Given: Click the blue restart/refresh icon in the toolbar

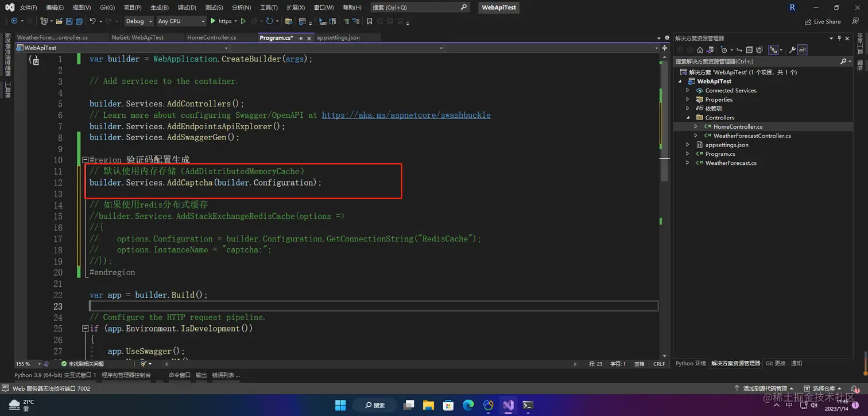Looking at the screenshot, I should click(x=269, y=21).
